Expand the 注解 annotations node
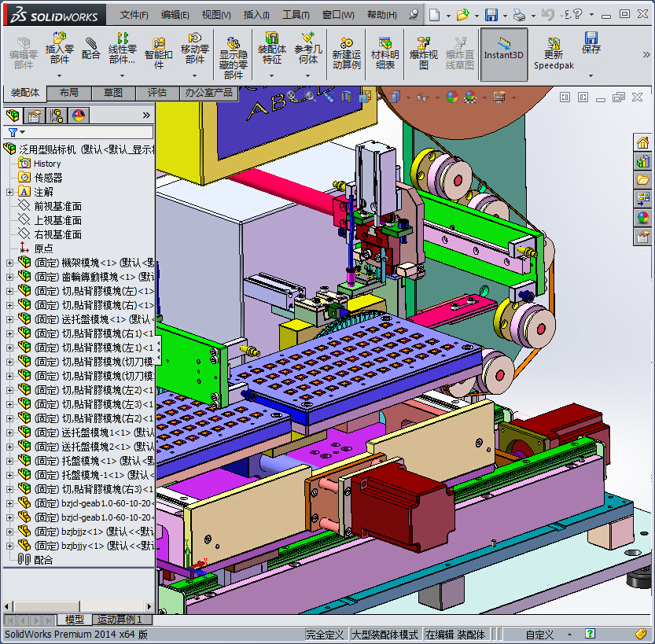The image size is (655, 644). click(x=9, y=192)
